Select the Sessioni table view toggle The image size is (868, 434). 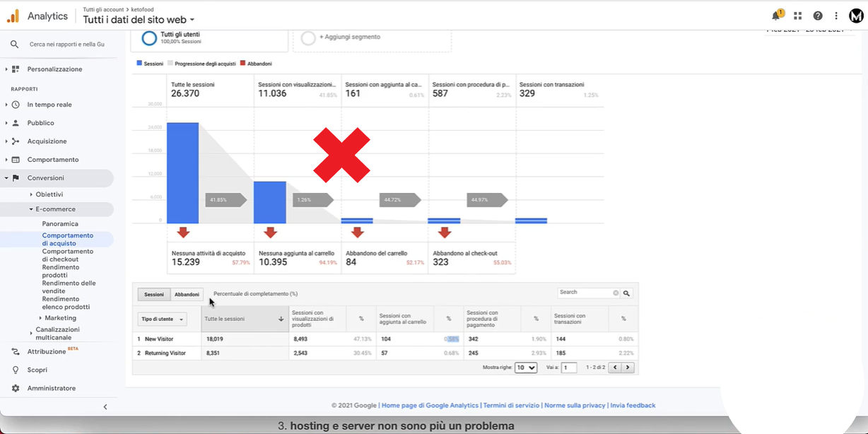click(x=153, y=294)
